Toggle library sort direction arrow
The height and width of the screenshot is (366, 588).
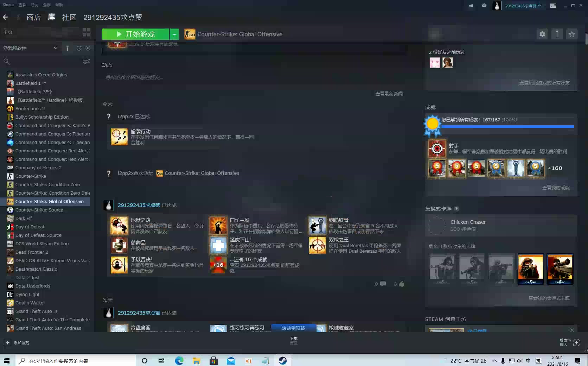click(68, 48)
